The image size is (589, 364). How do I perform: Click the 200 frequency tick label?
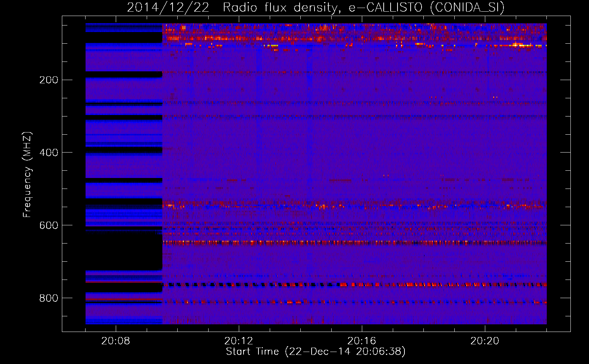pos(49,80)
